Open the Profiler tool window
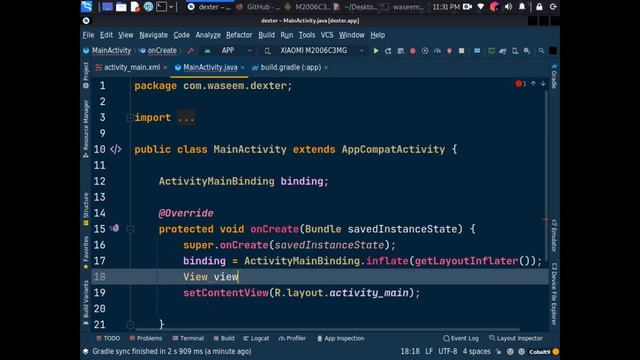 pyautogui.click(x=292, y=338)
